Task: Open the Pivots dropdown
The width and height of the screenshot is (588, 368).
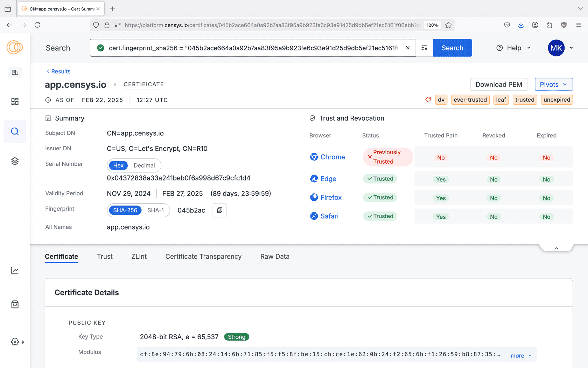Action: pyautogui.click(x=554, y=84)
